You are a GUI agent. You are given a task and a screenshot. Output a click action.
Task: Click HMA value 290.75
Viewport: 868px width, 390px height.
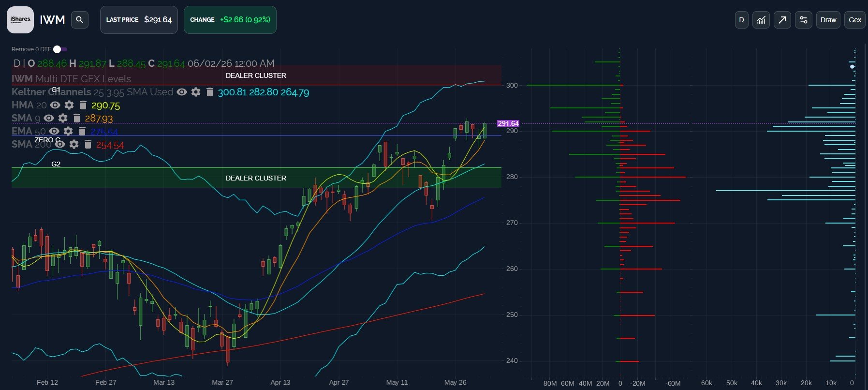pos(105,105)
